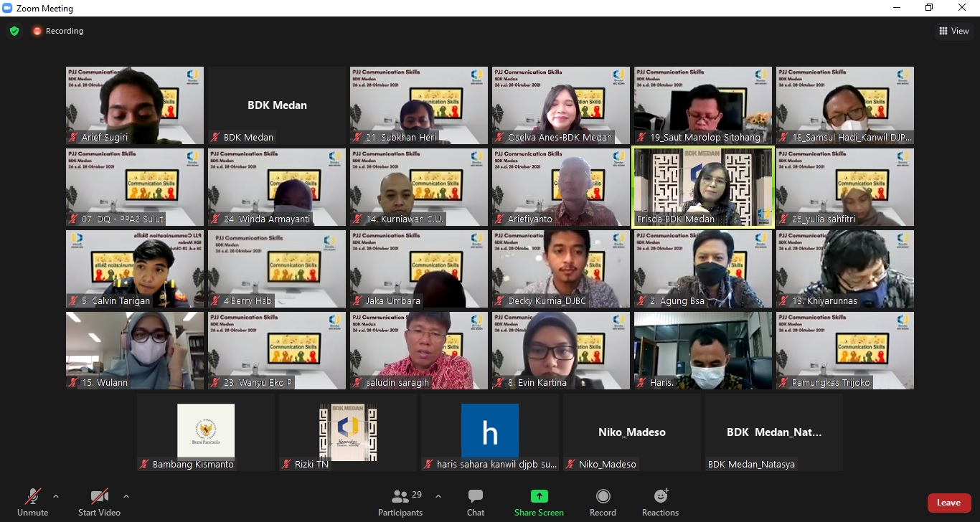The image size is (980, 522).
Task: Click the View grid icon
Action: click(x=943, y=31)
